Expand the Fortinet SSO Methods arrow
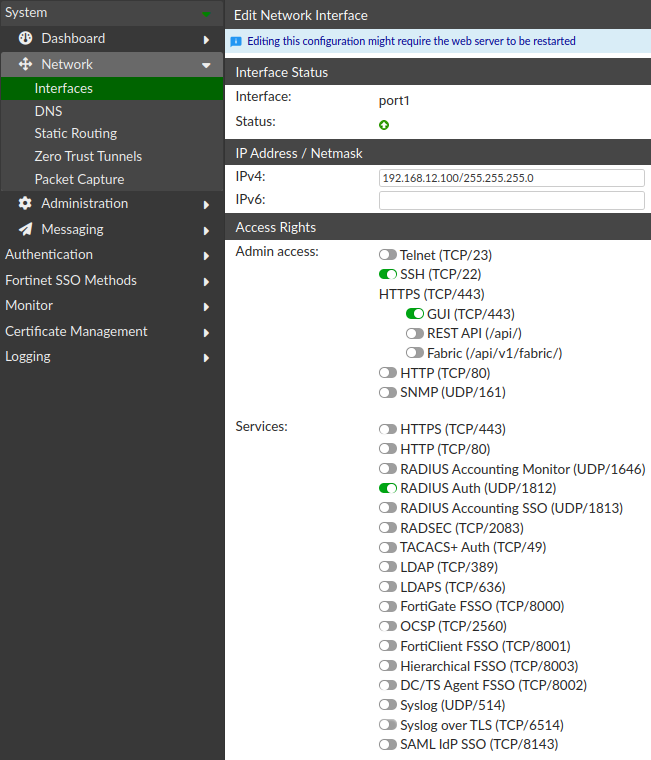The image size is (651, 760). coord(206,282)
